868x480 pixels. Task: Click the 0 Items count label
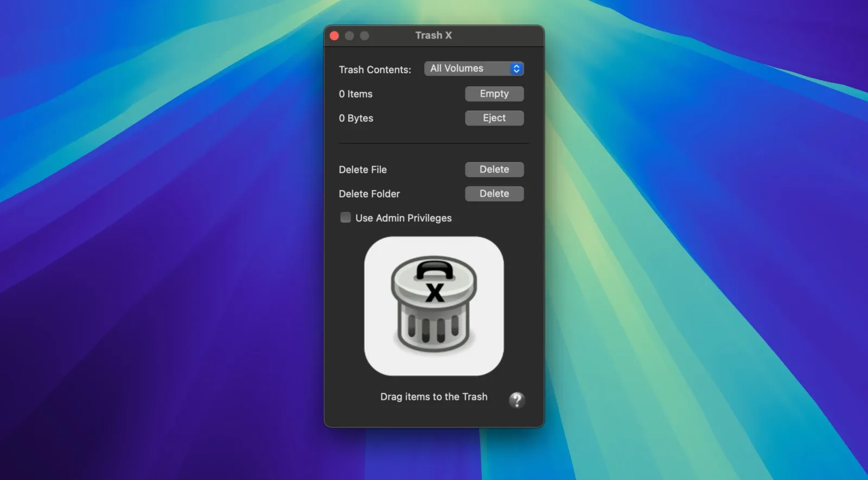356,94
